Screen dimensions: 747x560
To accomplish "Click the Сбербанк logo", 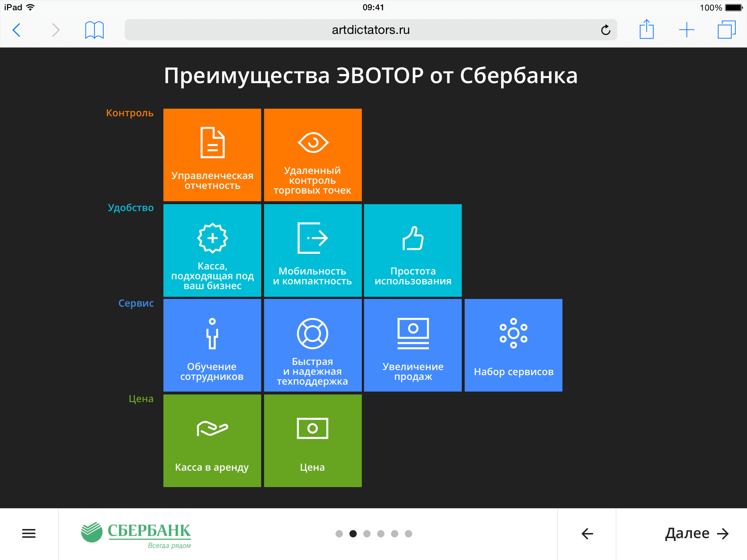I will pos(136,534).
